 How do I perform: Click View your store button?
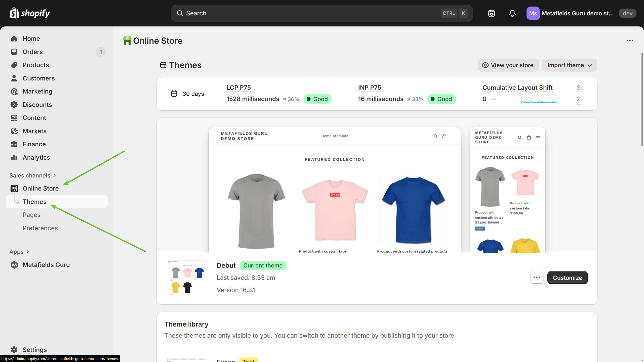tap(508, 65)
